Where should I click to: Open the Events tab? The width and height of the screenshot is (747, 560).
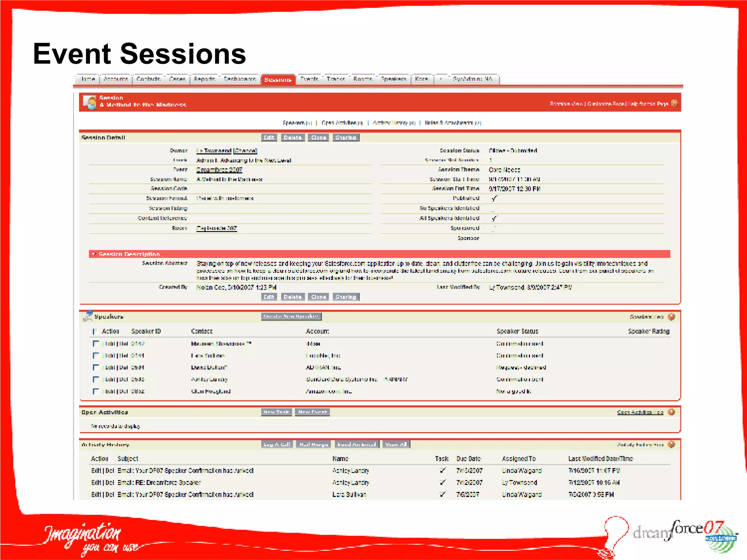[x=309, y=79]
